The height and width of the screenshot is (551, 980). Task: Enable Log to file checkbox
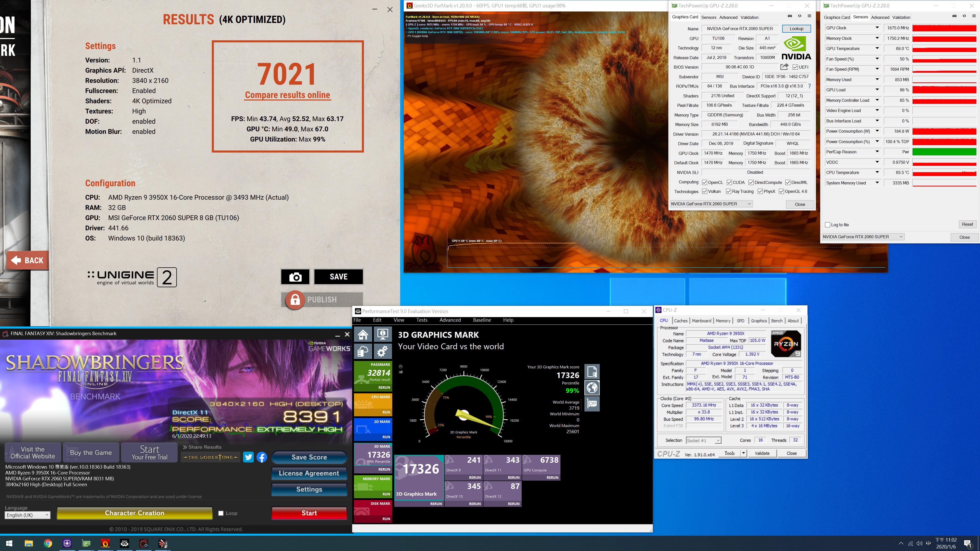point(827,225)
